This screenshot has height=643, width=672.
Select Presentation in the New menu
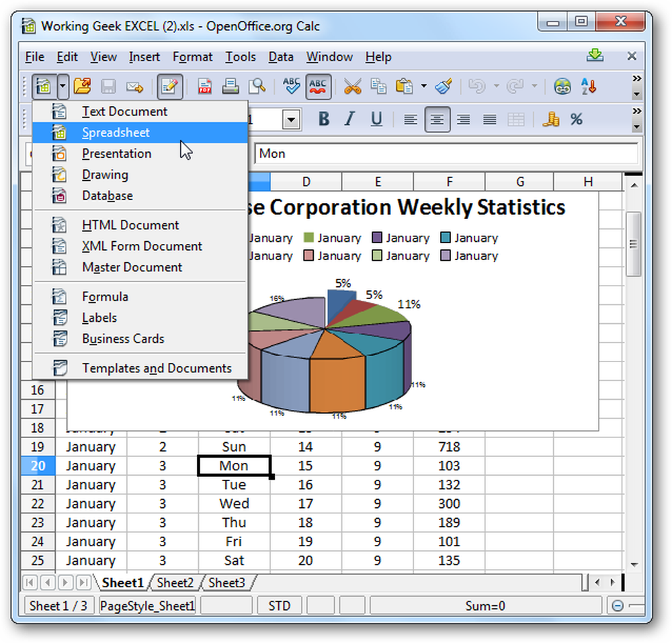point(140,154)
